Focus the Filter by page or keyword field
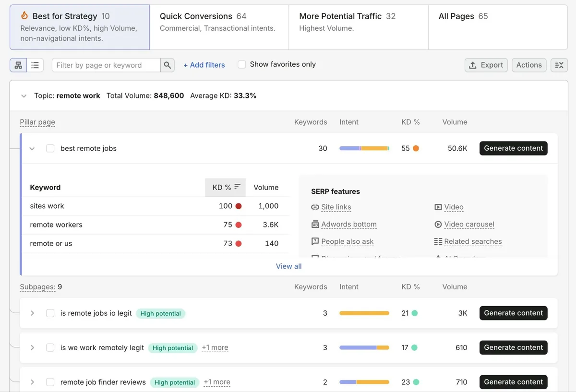Image resolution: width=576 pixels, height=392 pixels. pyautogui.click(x=106, y=65)
